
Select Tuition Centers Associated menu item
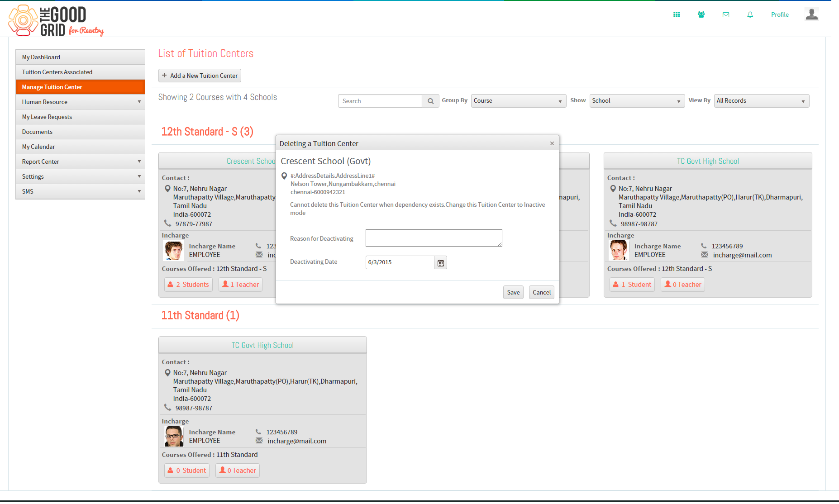80,72
